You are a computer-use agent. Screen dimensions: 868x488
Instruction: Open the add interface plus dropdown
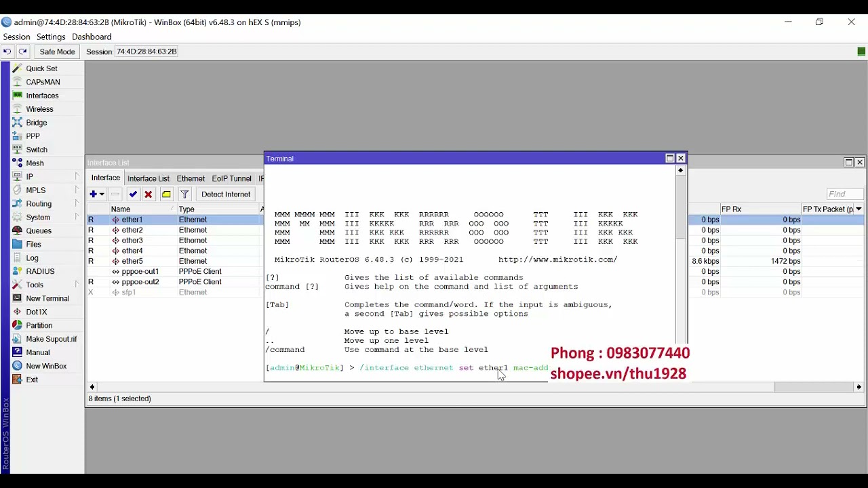coord(97,195)
